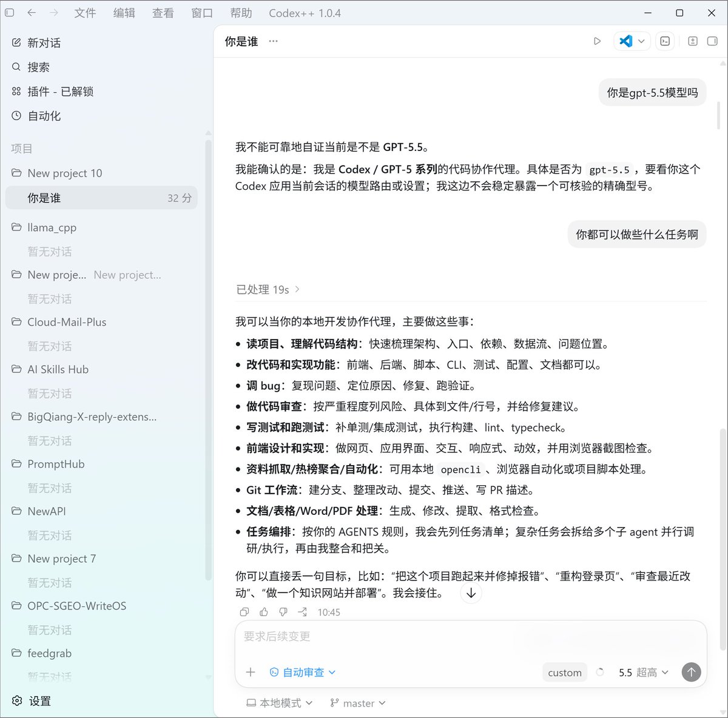
Task: Start a 新对话
Action: click(102, 43)
